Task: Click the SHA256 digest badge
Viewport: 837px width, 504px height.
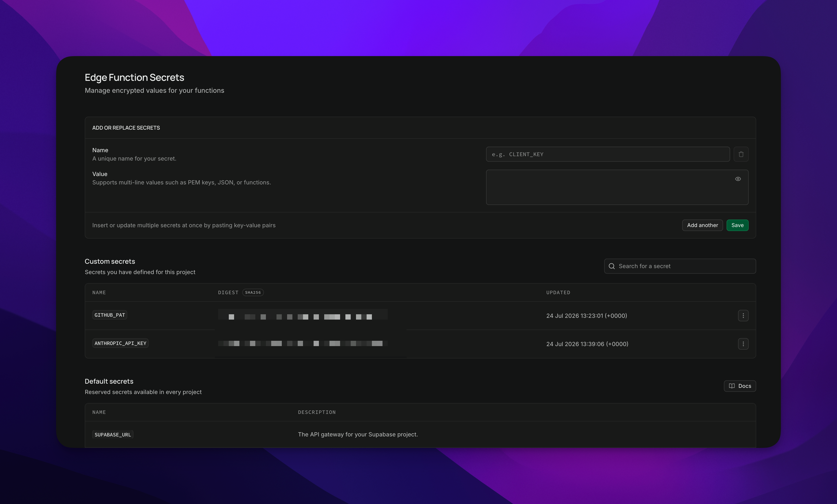Action: coord(253,292)
